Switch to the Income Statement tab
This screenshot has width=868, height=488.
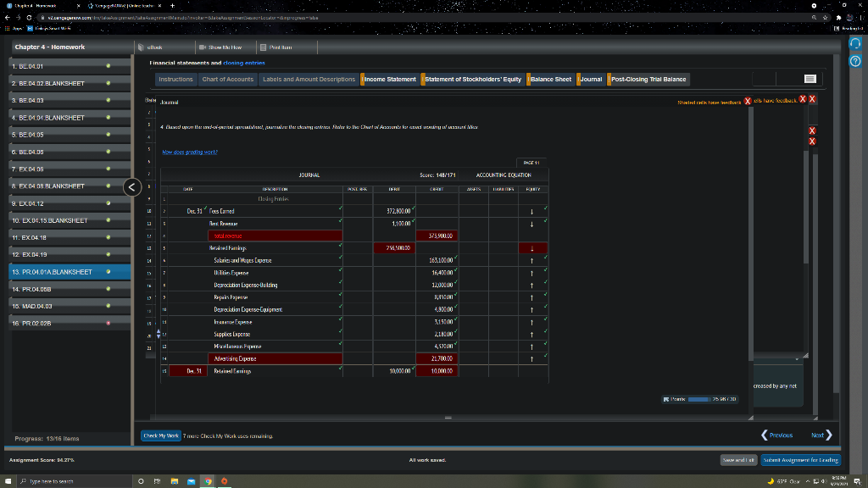390,79
